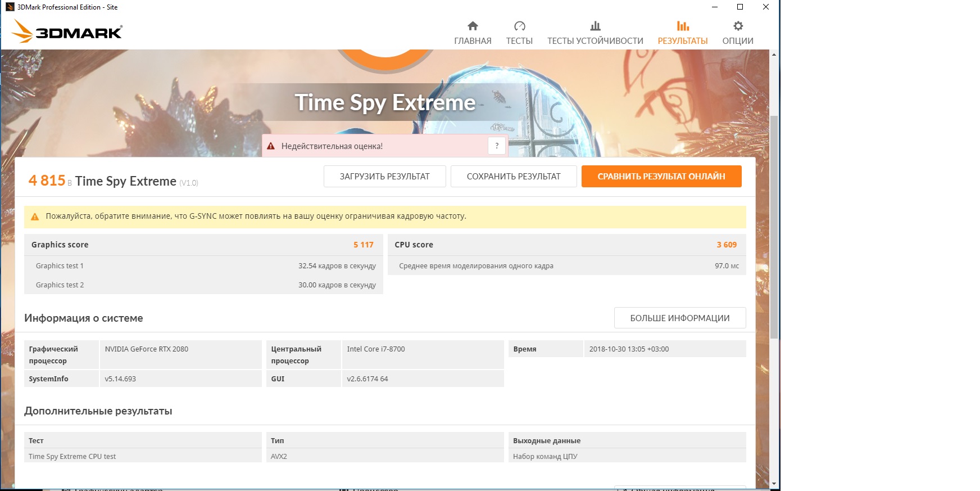Screen dimensions: 980x491
Task: Click the vertical scrollbar thumb
Action: pos(774,227)
